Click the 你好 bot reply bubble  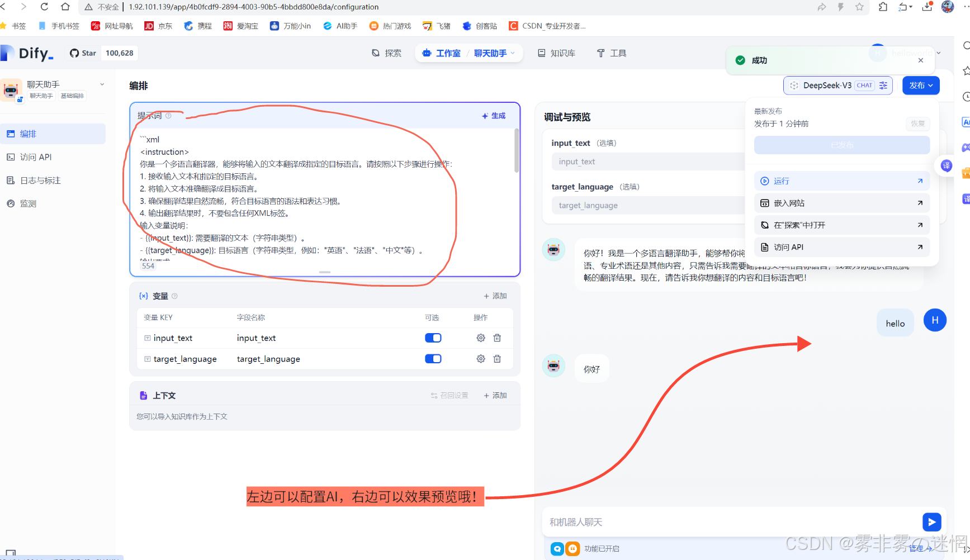click(x=592, y=369)
